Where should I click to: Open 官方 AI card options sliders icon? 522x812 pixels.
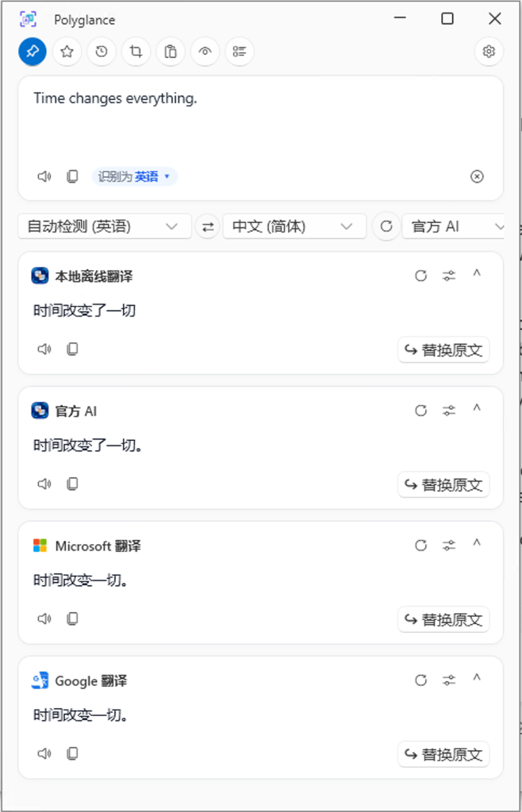pos(449,412)
